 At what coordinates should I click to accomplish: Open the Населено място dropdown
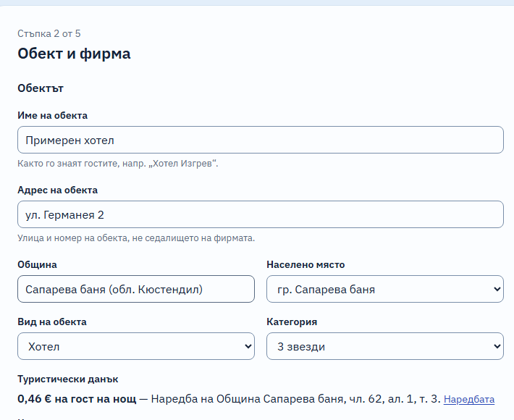click(385, 289)
